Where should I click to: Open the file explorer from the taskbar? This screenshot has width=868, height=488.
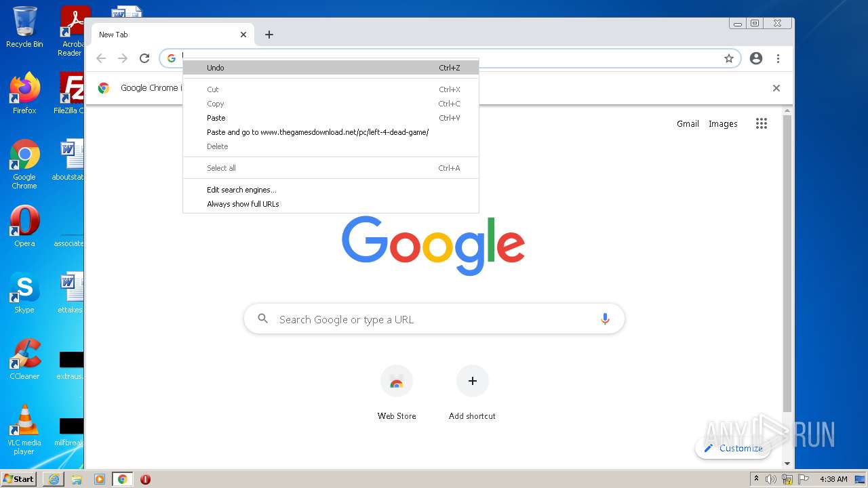(x=77, y=479)
